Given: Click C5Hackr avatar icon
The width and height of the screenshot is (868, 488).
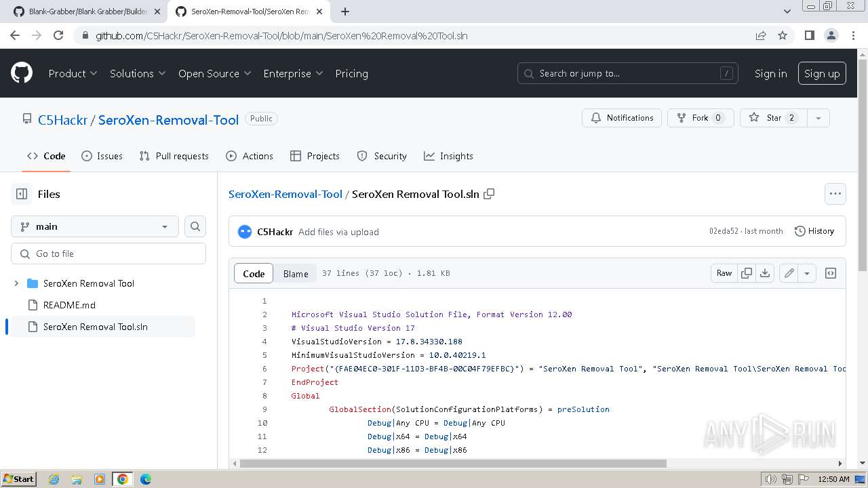Looking at the screenshot, I should coord(245,232).
